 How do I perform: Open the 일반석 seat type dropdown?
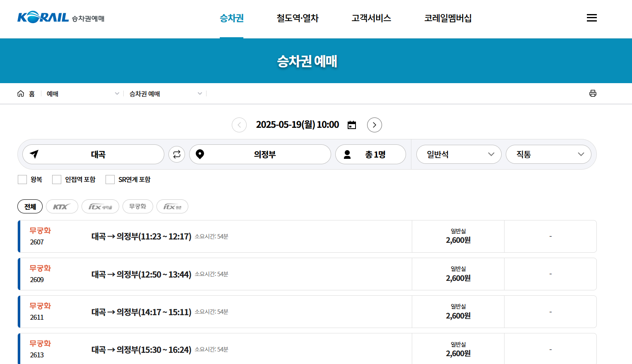coord(459,154)
